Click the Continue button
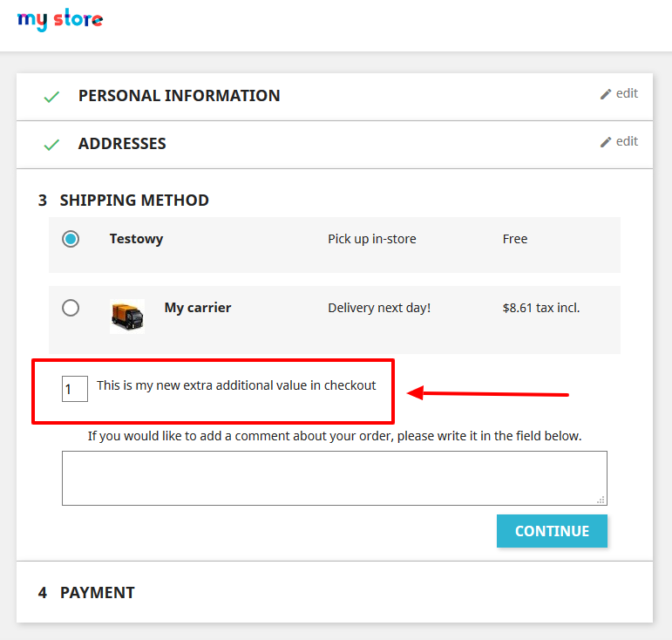672x640 pixels. 552,531
